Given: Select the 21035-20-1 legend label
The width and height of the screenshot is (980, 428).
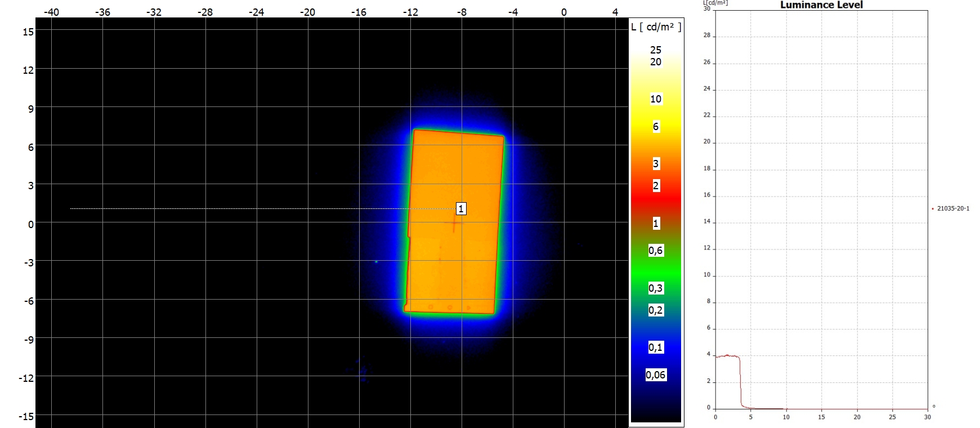Looking at the screenshot, I should point(953,208).
